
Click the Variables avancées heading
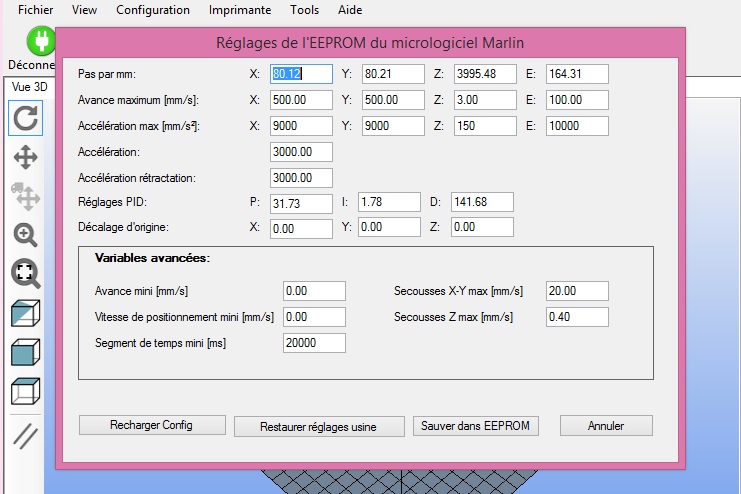tap(152, 258)
